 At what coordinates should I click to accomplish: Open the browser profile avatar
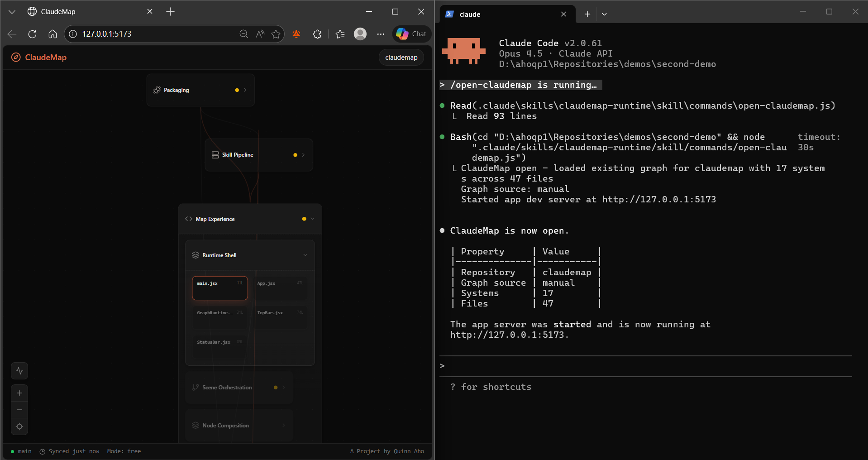click(360, 34)
